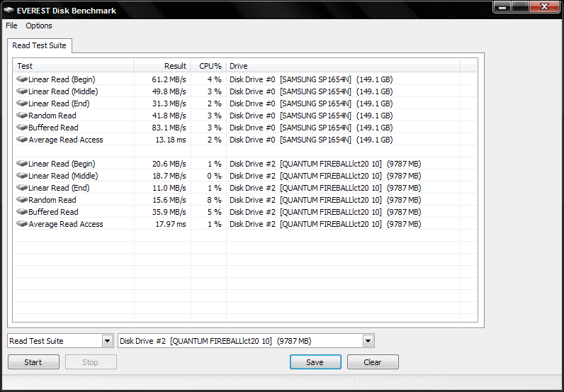This screenshot has width=564, height=392.
Task: Select the 61.2 MB/s result cell
Action: 169,79
